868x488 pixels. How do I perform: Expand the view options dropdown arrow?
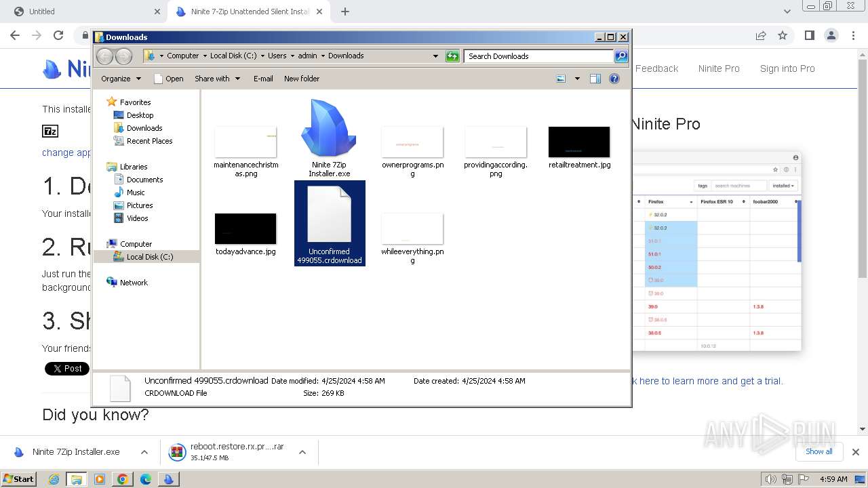coord(577,79)
